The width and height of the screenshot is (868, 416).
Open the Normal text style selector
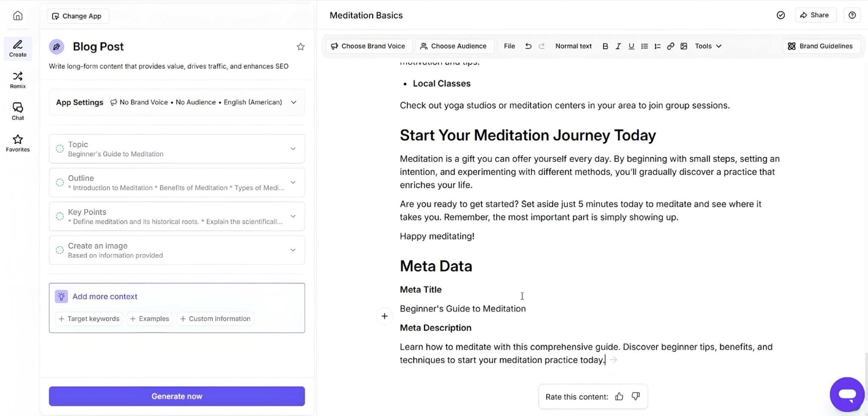tap(573, 46)
